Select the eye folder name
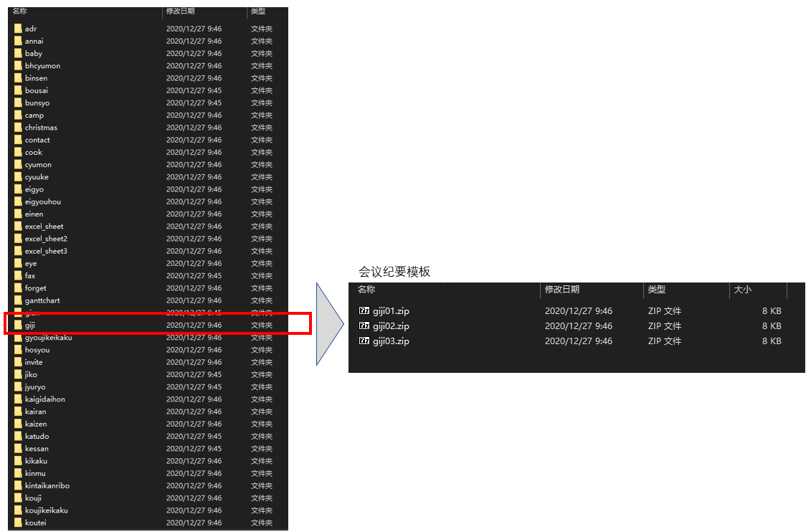The height and width of the screenshot is (532, 811). [x=31, y=264]
